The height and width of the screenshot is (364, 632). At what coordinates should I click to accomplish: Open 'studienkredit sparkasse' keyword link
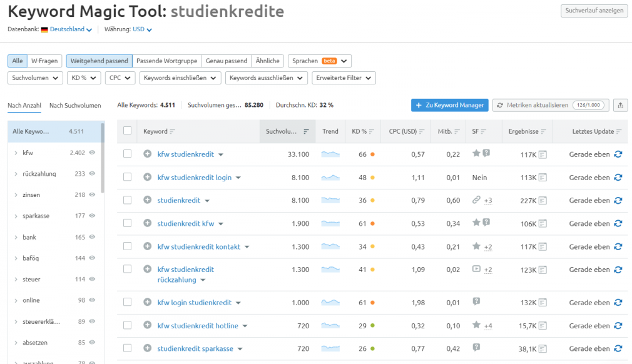point(195,349)
